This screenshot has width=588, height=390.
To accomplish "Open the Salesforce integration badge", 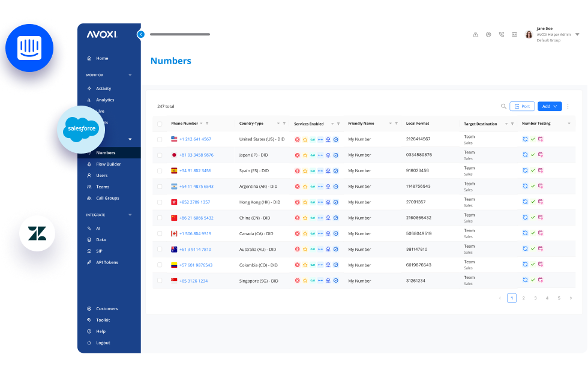I will (x=81, y=129).
